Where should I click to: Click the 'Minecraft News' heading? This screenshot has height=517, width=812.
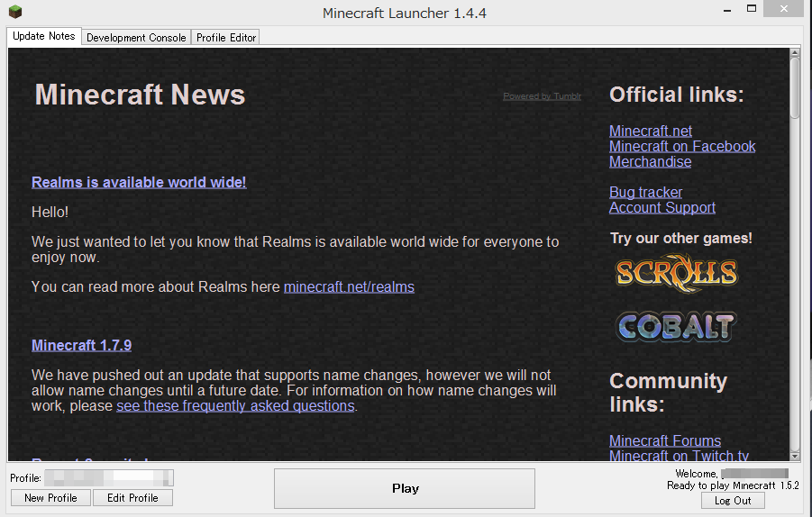tap(140, 95)
